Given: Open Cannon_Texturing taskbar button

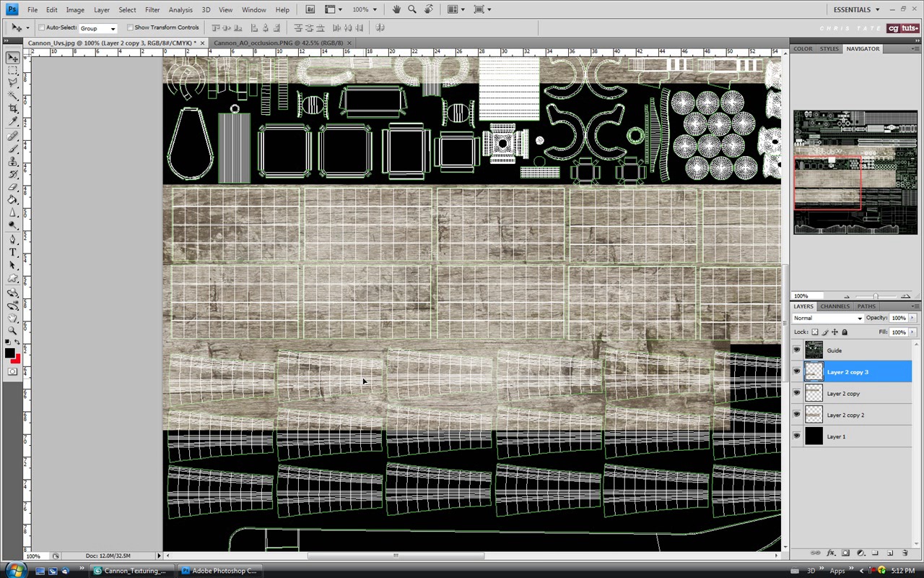Looking at the screenshot, I should pos(134,571).
